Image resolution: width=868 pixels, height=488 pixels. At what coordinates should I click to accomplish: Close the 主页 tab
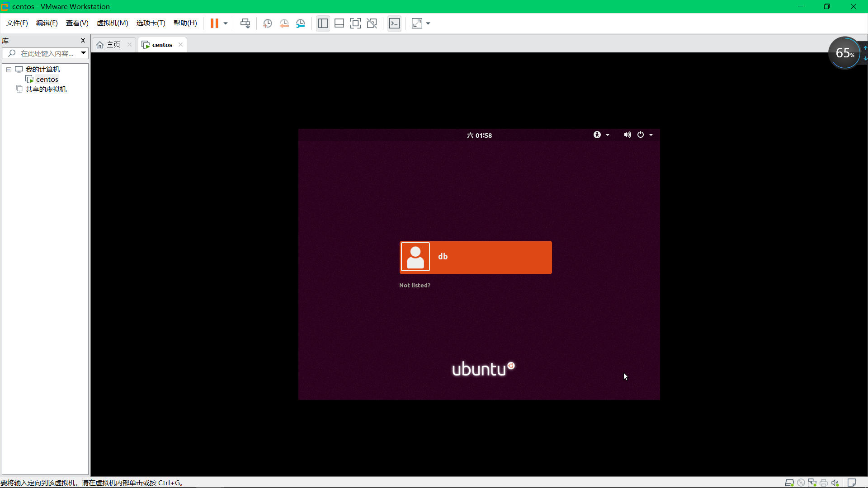(129, 45)
